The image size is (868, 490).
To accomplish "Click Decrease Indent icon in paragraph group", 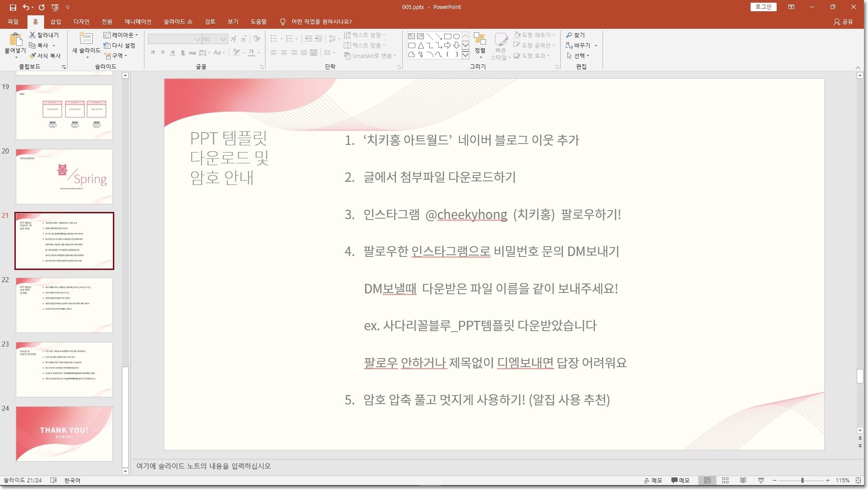I will [308, 39].
